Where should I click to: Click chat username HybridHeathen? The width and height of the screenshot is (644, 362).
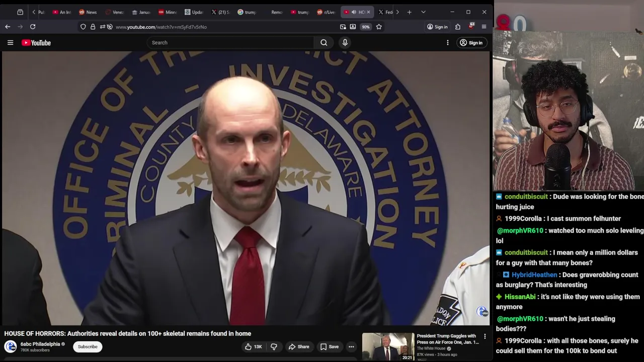[x=534, y=275]
